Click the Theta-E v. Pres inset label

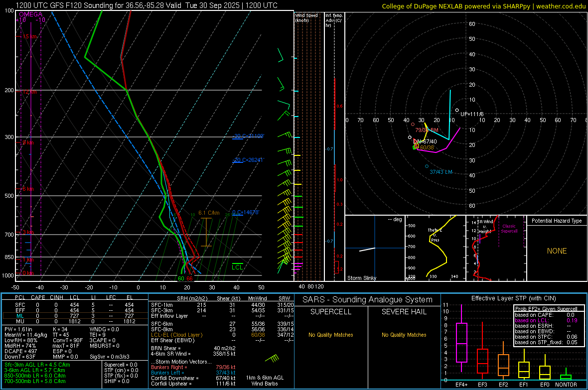(x=435, y=235)
